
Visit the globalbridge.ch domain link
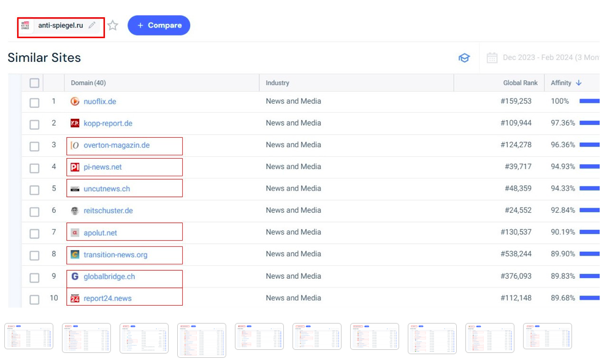(109, 276)
